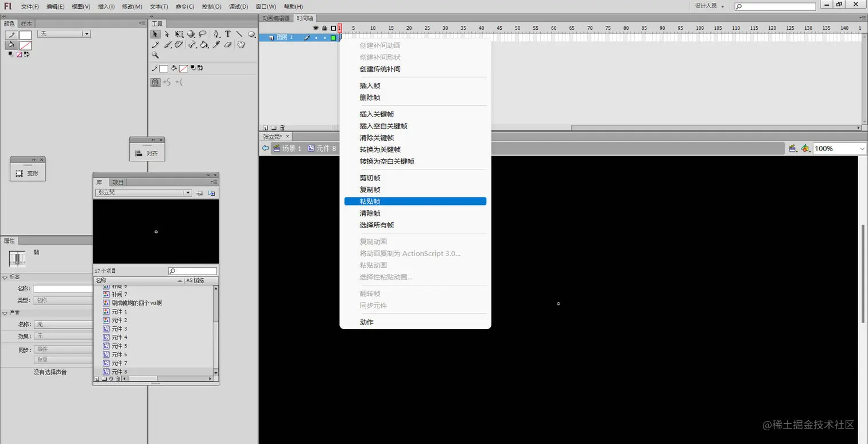Select the Text tool
The image size is (868, 444).
tap(227, 34)
